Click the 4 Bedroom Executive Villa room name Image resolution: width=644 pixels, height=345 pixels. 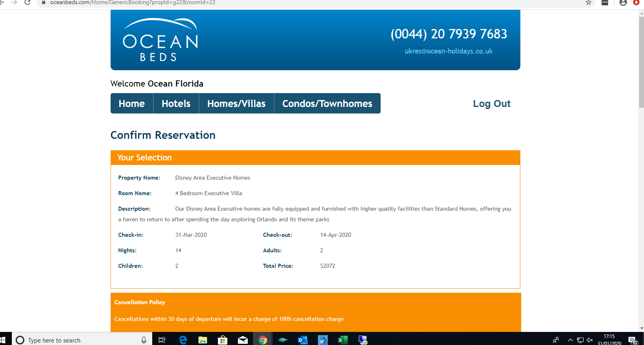(209, 193)
